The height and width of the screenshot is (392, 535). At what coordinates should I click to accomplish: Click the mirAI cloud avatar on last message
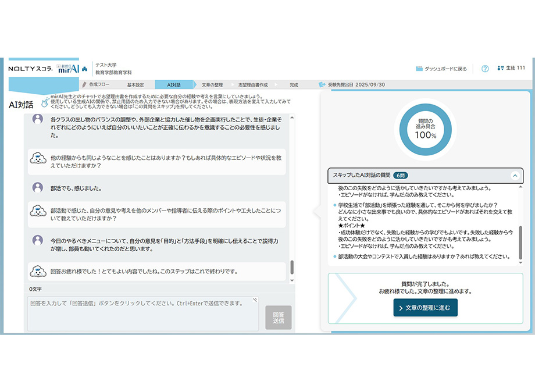38,271
